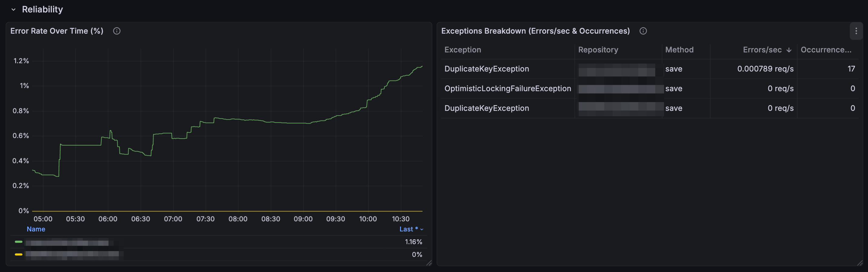Sort table by Method column header
The image size is (868, 272).
(x=679, y=50)
